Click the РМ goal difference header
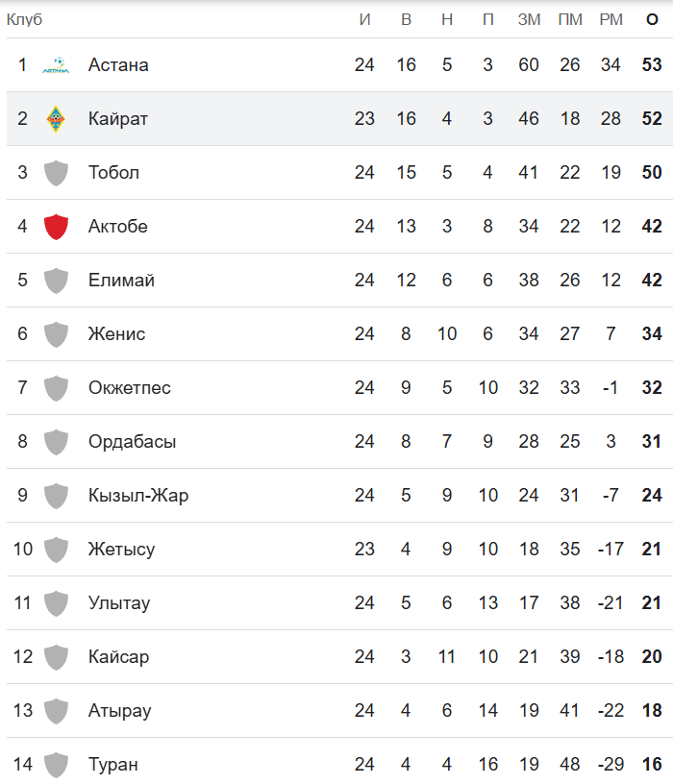Viewport: 673px width, 784px height. 611,19
